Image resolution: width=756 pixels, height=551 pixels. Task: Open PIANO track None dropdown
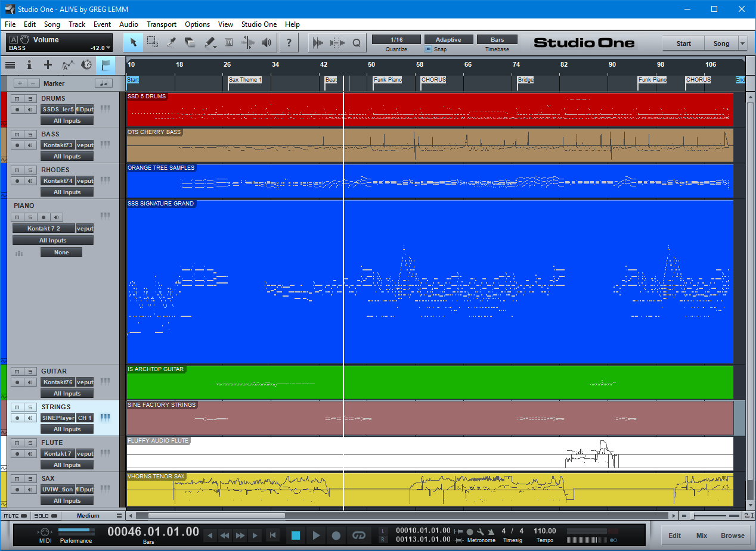coord(61,253)
